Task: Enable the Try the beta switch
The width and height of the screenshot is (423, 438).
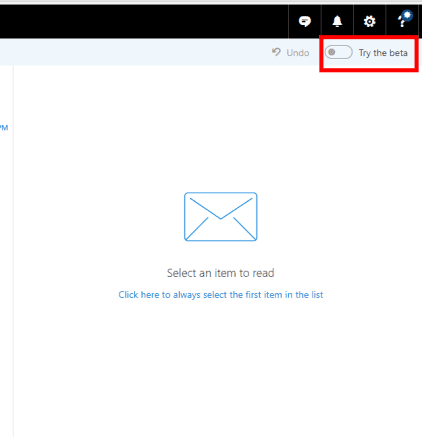Action: [x=339, y=52]
